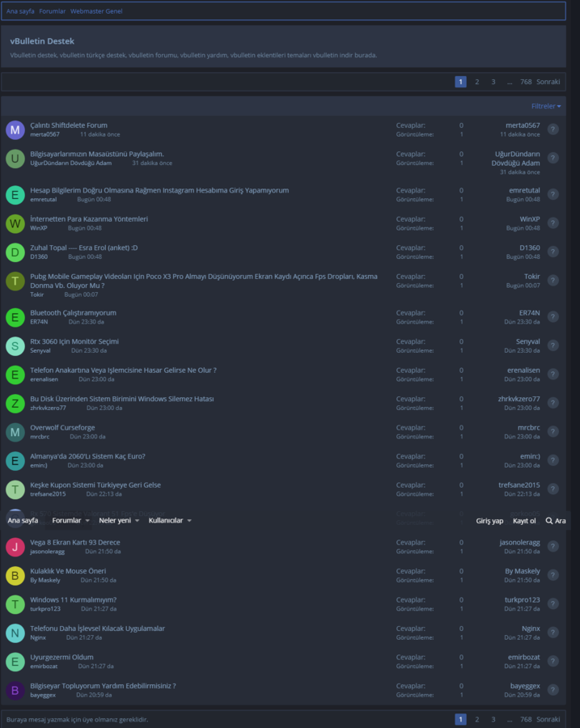Click the zhrkvkzero77 avatar icon
The height and width of the screenshot is (728, 580).
click(x=15, y=404)
